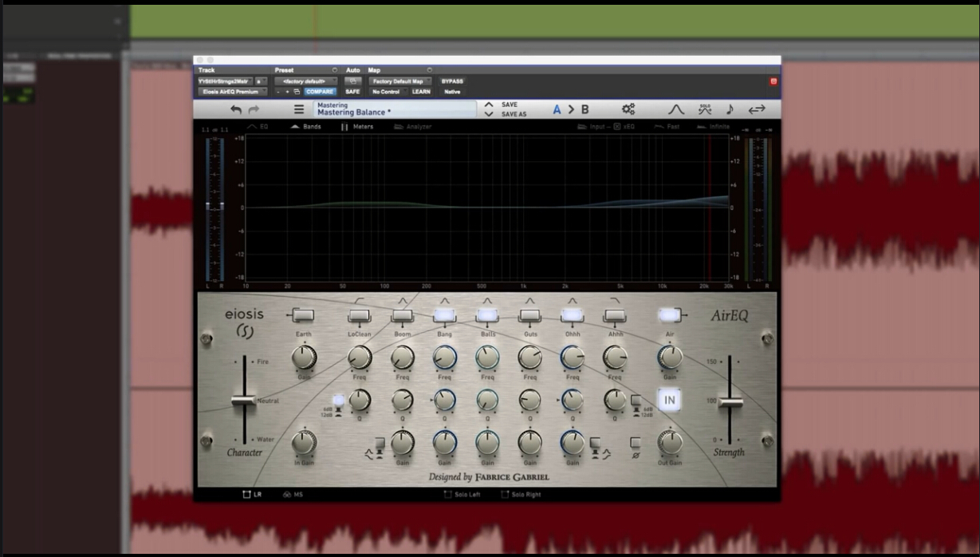Click the Strength slider handle
This screenshot has height=557, width=980.
tap(730, 401)
